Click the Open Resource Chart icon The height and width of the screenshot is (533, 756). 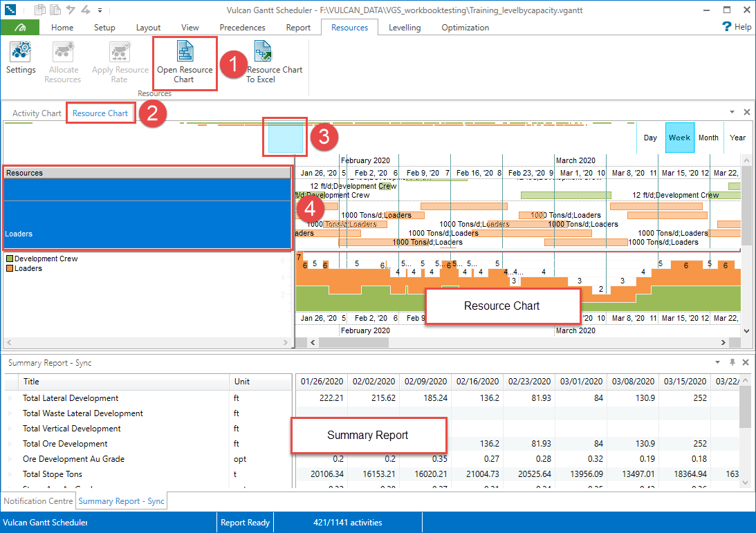click(x=185, y=53)
